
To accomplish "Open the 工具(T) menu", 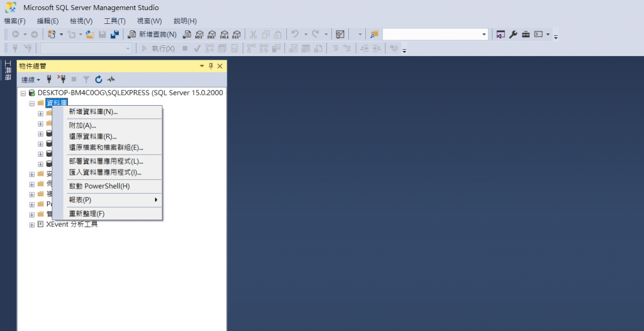I will pyautogui.click(x=114, y=21).
